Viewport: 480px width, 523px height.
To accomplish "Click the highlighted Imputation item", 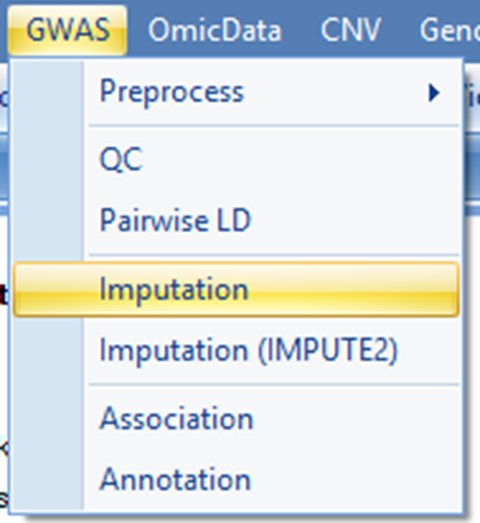I will tap(236, 290).
